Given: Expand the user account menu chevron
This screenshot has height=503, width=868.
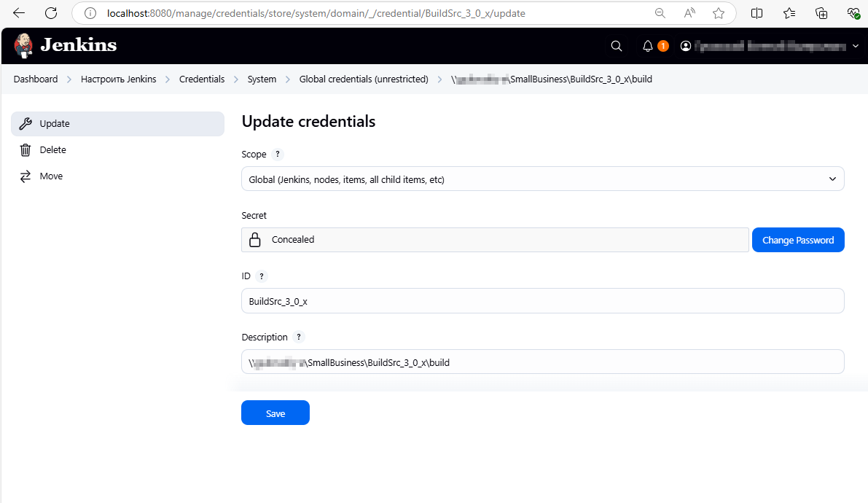Looking at the screenshot, I should [855, 46].
